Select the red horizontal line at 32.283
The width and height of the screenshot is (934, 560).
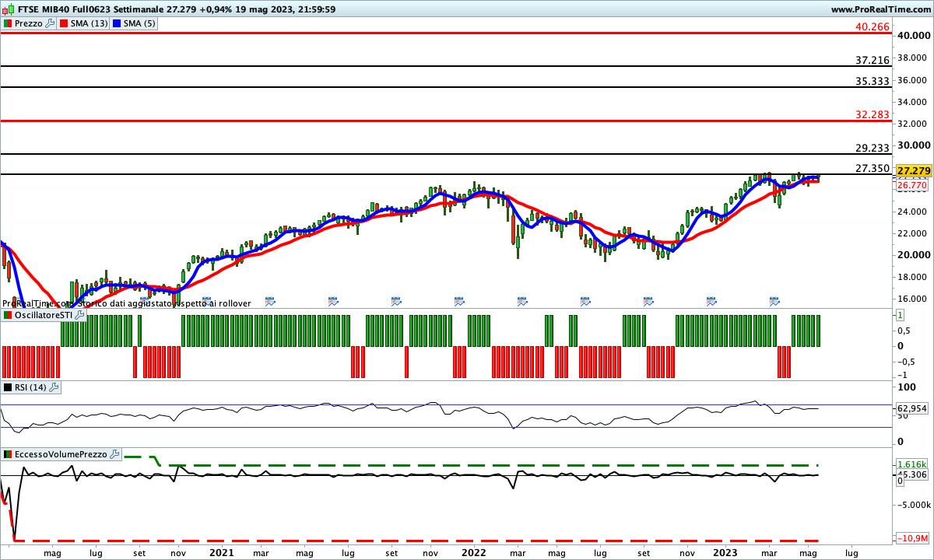[447, 121]
